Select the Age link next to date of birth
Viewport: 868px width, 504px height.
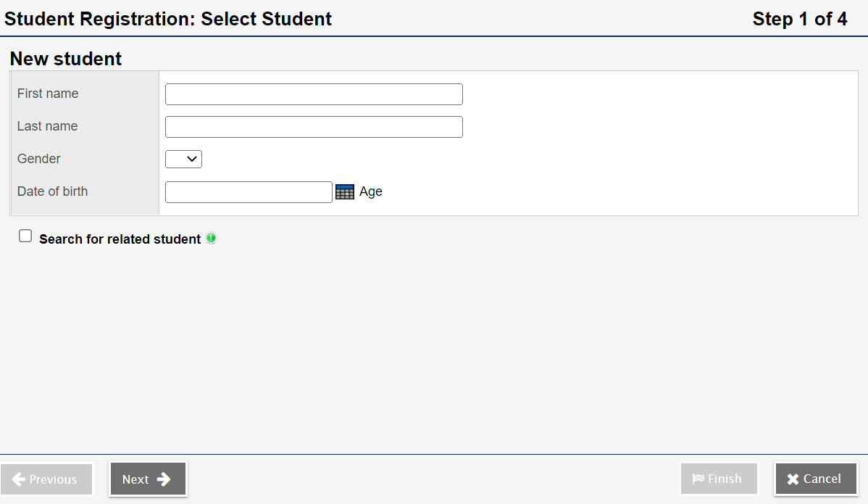pos(370,191)
